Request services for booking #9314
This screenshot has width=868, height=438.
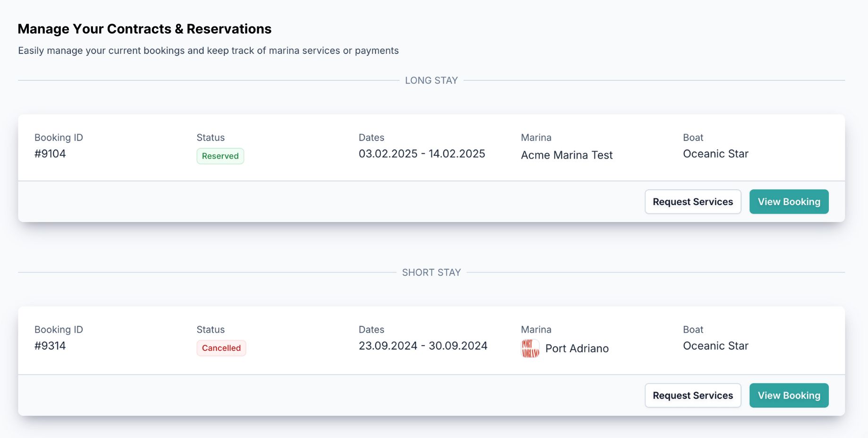693,396
